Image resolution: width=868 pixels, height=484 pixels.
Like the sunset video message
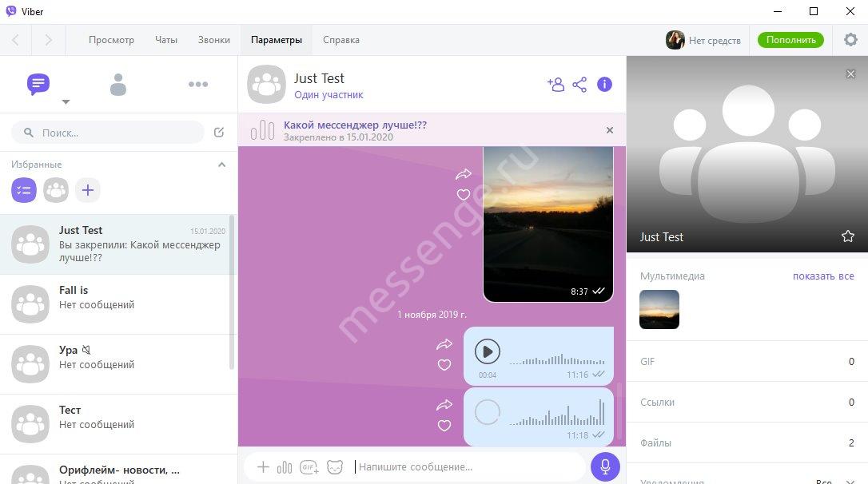[x=464, y=195]
